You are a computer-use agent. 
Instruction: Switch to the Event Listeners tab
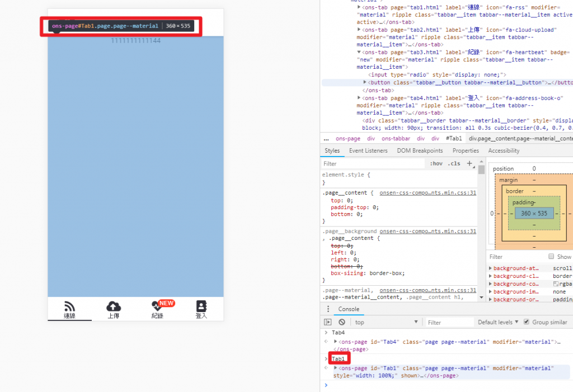point(368,150)
